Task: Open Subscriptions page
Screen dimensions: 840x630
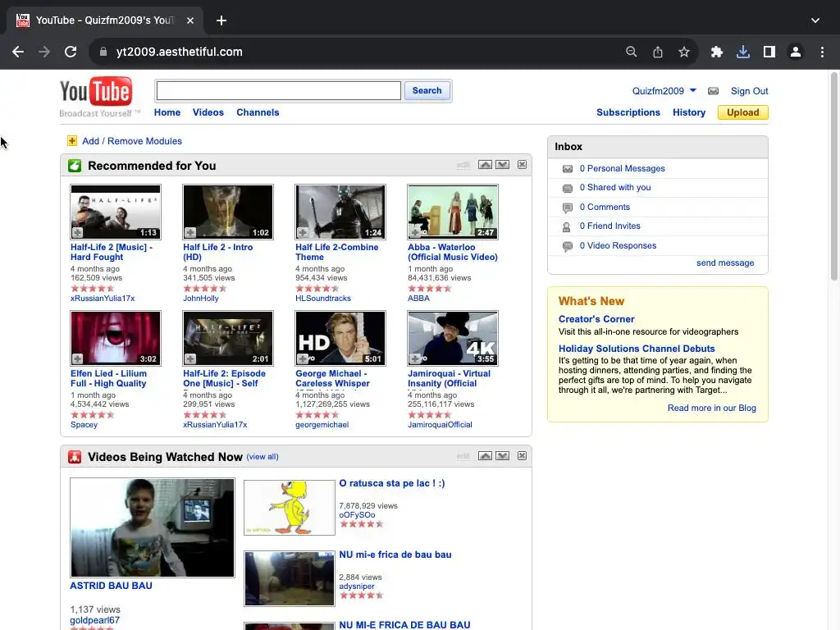Action: point(628,112)
